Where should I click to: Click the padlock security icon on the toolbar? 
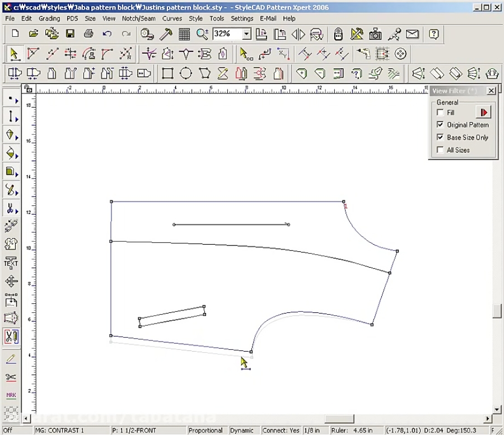pyautogui.click(x=338, y=34)
